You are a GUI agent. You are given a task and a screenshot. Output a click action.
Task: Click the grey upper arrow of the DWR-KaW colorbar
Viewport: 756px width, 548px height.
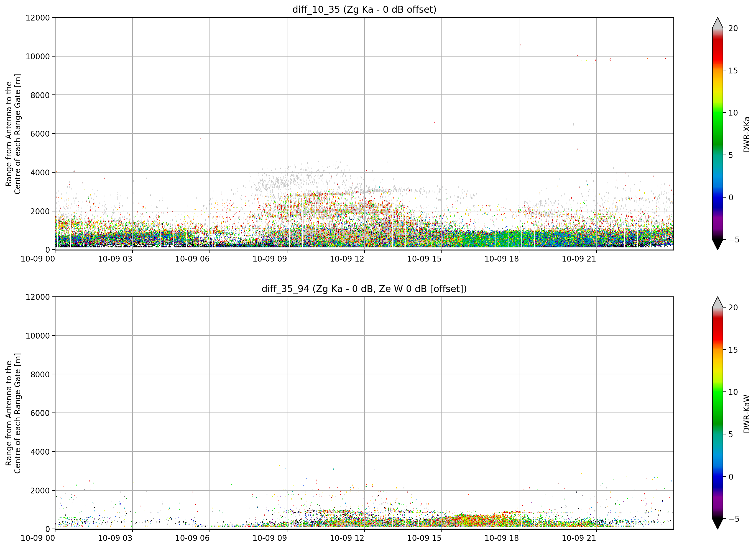tap(718, 302)
